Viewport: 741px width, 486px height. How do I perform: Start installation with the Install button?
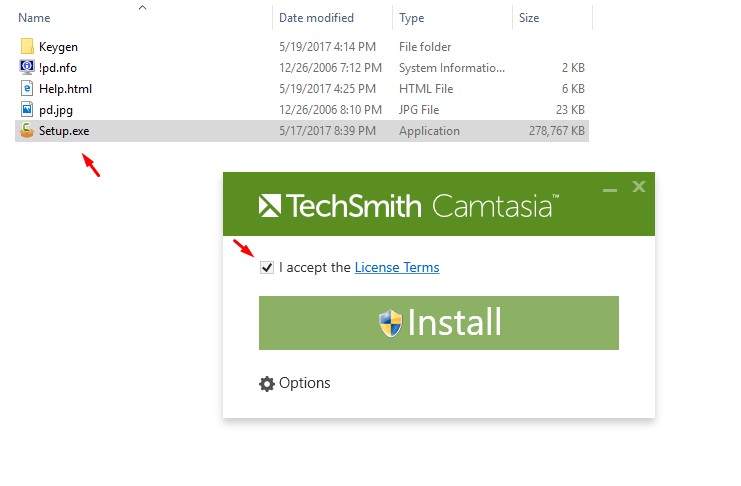(x=439, y=323)
